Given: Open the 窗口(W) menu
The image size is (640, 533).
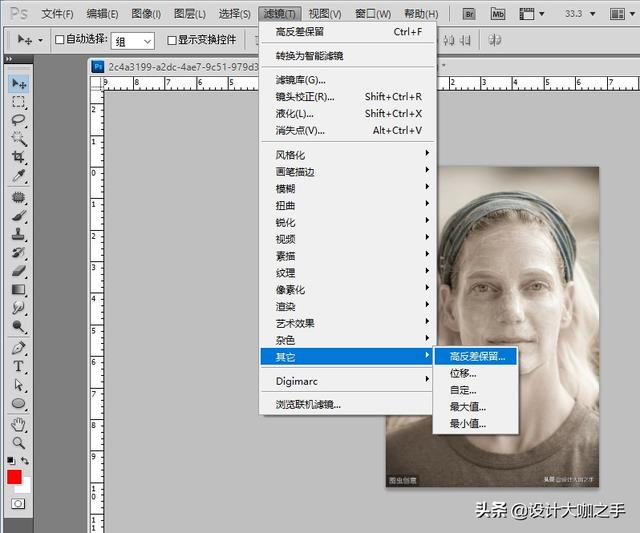Looking at the screenshot, I should click(x=373, y=14).
